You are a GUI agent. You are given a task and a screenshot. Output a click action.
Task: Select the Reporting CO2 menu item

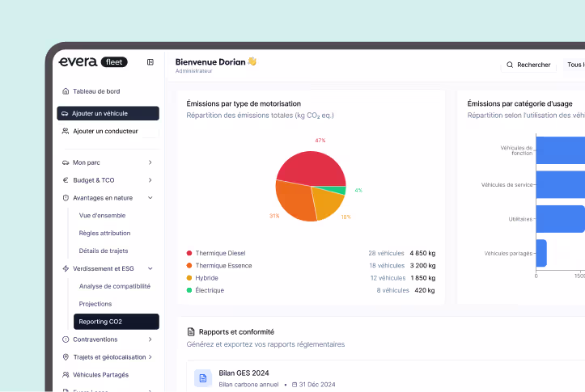click(x=117, y=322)
